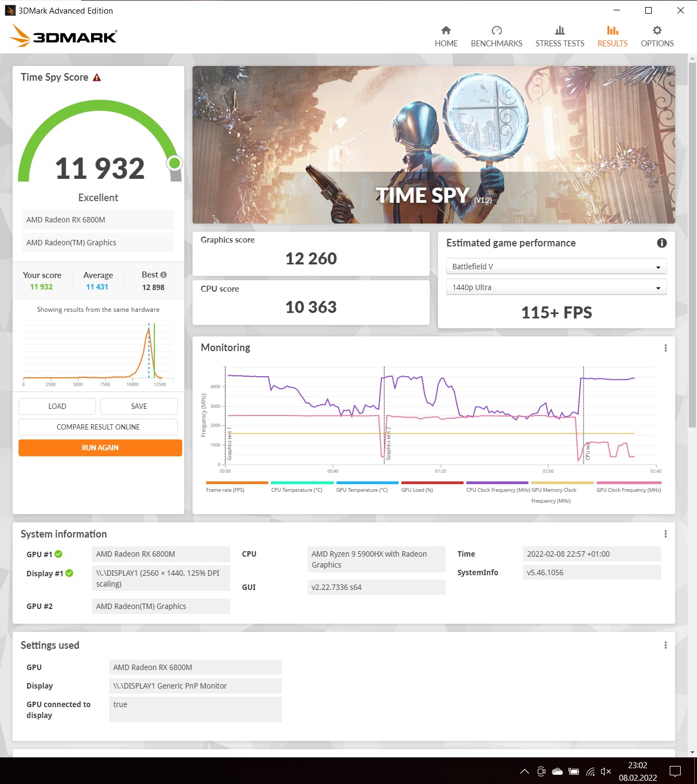
Task: Click the Wi-Fi network tray icon
Action: [x=591, y=771]
